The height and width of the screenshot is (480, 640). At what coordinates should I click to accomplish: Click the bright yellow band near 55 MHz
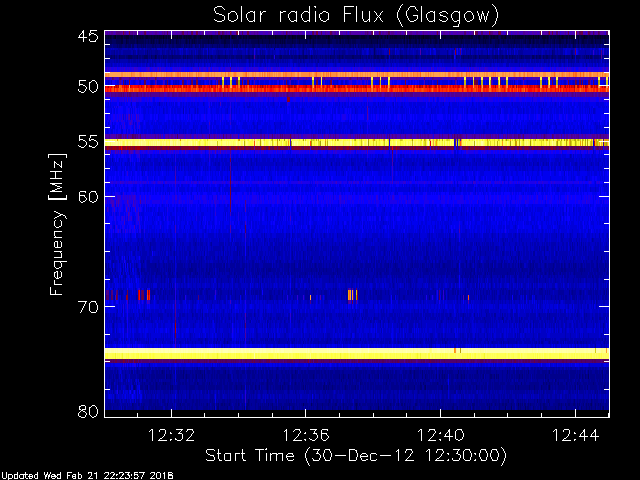click(357, 142)
